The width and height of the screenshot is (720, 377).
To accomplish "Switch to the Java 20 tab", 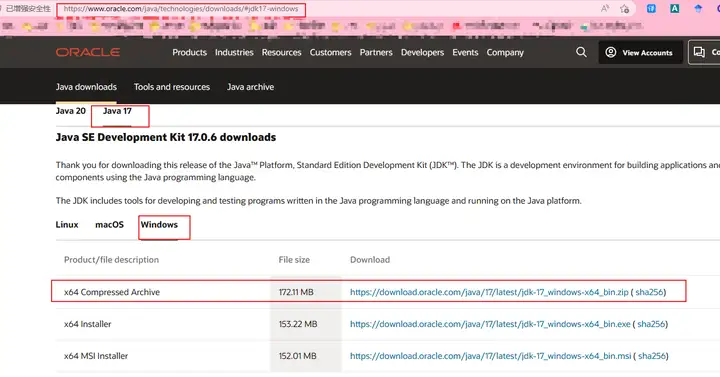I will tap(71, 111).
